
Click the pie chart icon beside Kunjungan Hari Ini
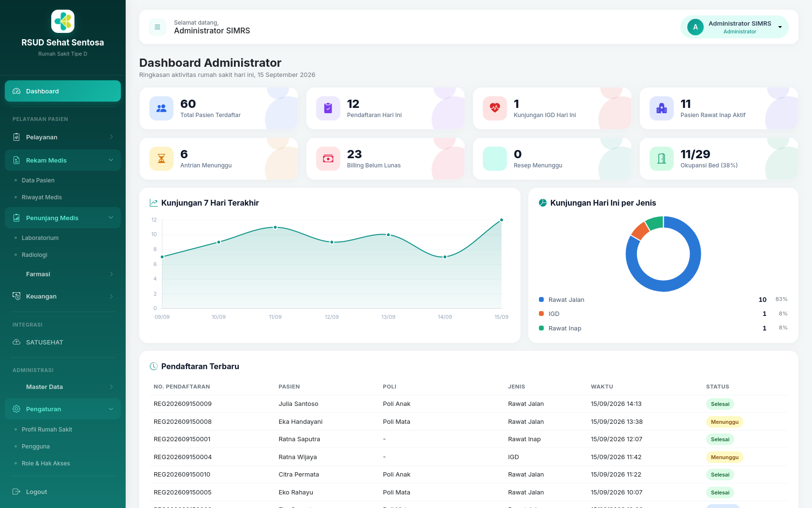543,203
